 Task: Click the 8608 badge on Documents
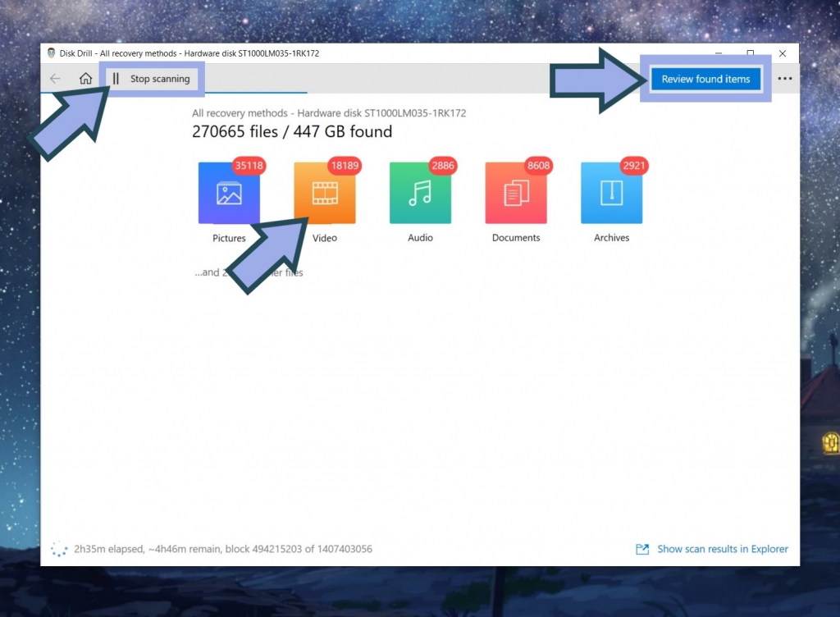pos(538,166)
